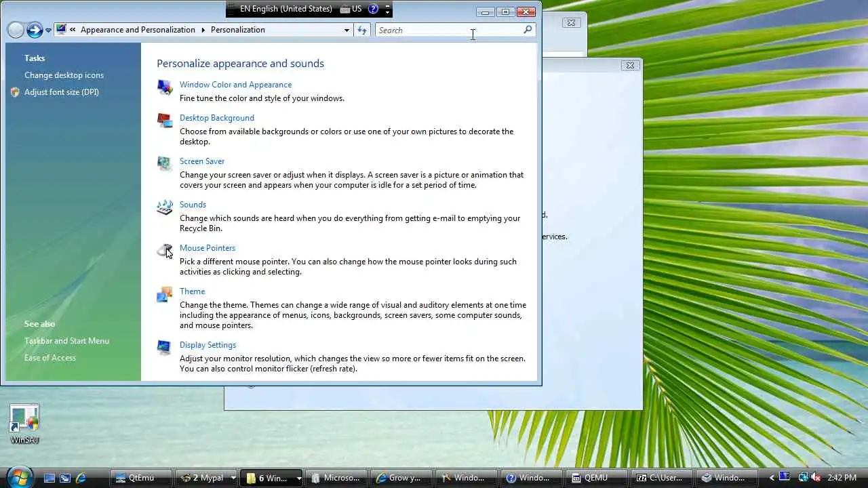The width and height of the screenshot is (868, 488).
Task: Open Taskbar and Start Menu link
Action: click(x=66, y=341)
